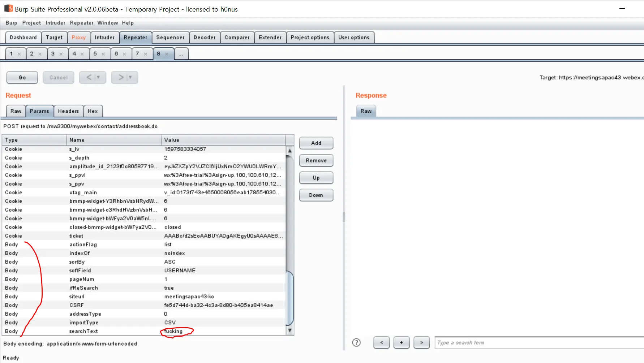Show the request Hex view

tap(93, 111)
